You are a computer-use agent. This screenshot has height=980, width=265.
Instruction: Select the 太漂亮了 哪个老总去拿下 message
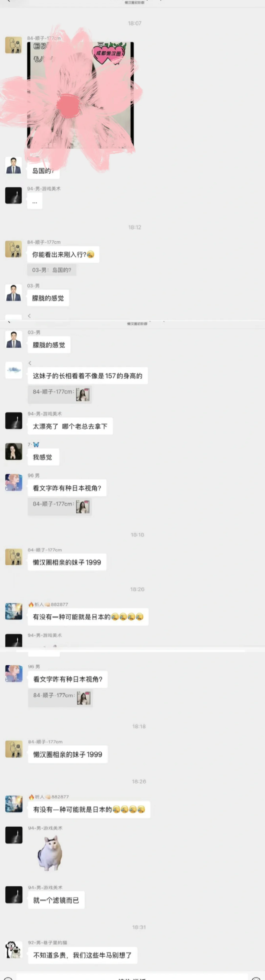pos(70,426)
